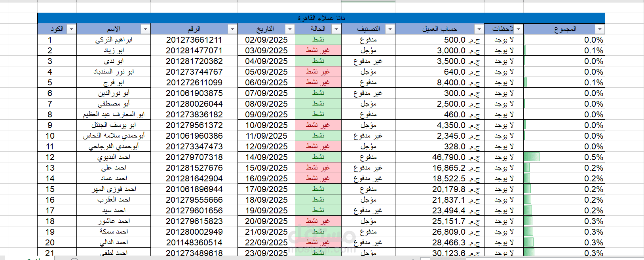Select phone number 201281527676

pyautogui.click(x=194, y=168)
